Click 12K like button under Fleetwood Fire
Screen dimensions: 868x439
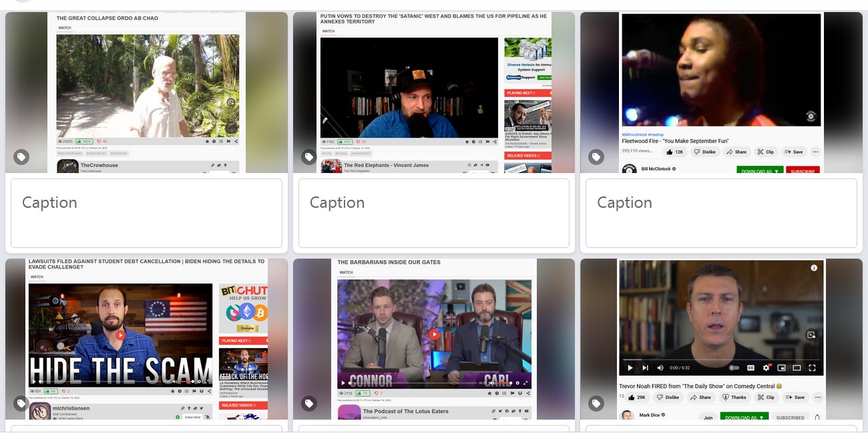tap(675, 152)
